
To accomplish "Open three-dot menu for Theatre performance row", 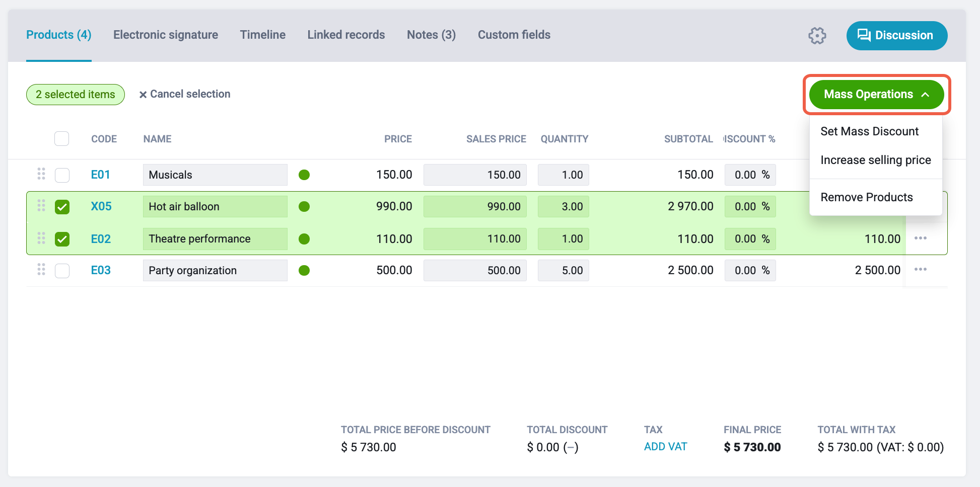I will point(921,238).
